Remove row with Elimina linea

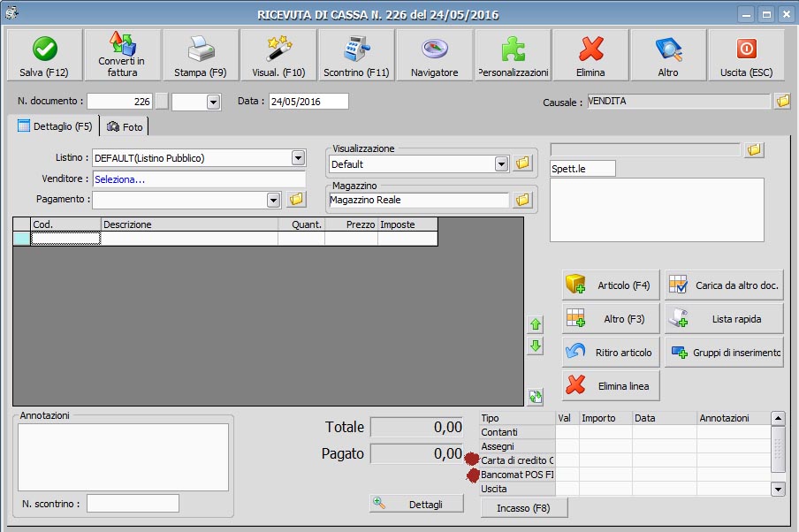[611, 386]
